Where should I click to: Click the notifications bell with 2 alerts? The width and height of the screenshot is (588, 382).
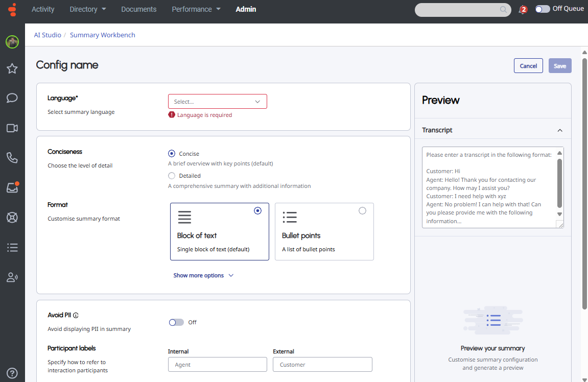click(522, 10)
